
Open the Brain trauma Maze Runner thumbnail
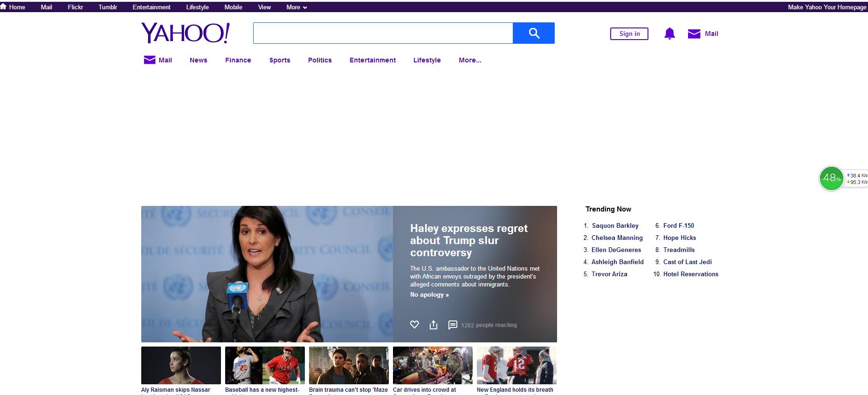tap(349, 365)
